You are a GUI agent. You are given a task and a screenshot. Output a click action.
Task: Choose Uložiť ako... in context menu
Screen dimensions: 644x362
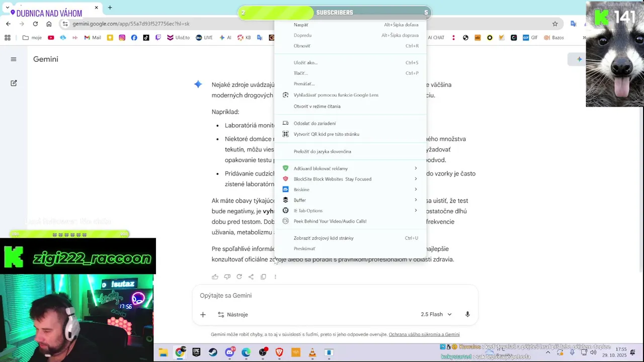pos(351,63)
